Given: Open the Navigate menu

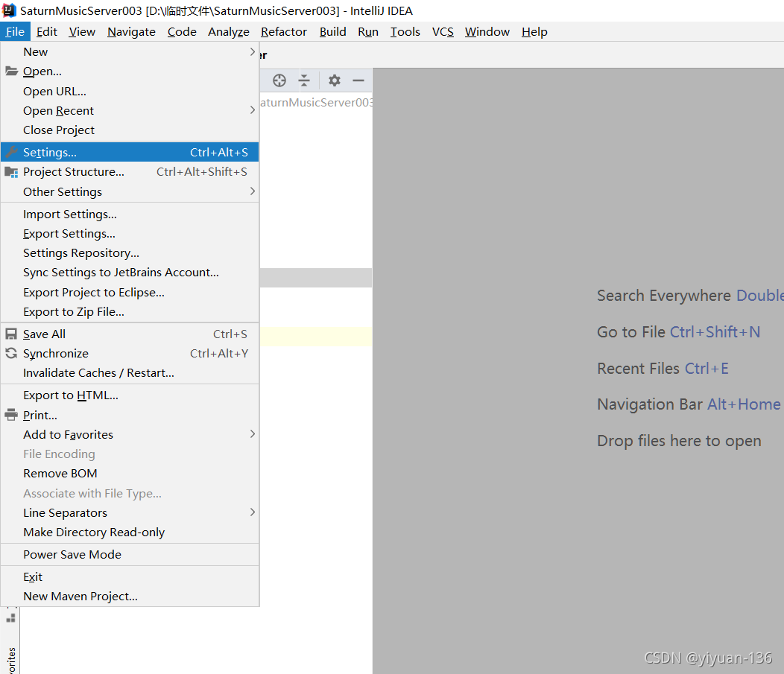Looking at the screenshot, I should tap(131, 31).
